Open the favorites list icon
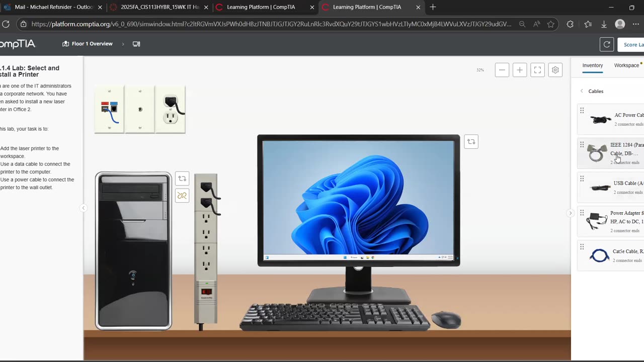 tap(588, 24)
